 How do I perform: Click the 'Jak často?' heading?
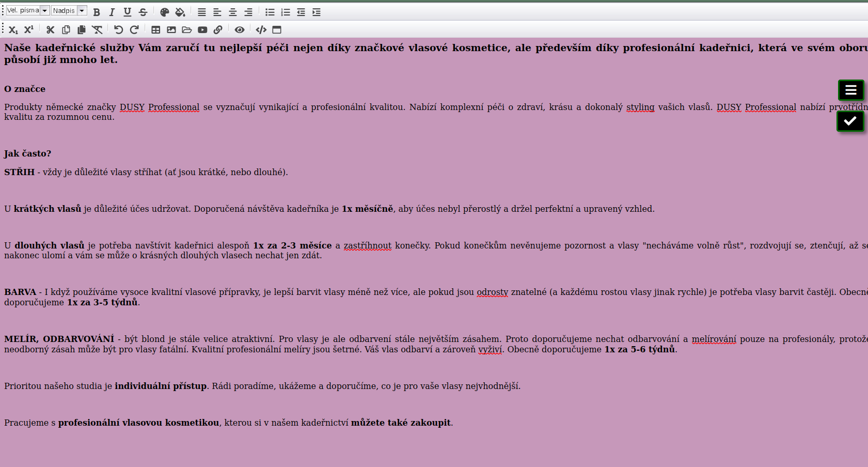pos(28,153)
